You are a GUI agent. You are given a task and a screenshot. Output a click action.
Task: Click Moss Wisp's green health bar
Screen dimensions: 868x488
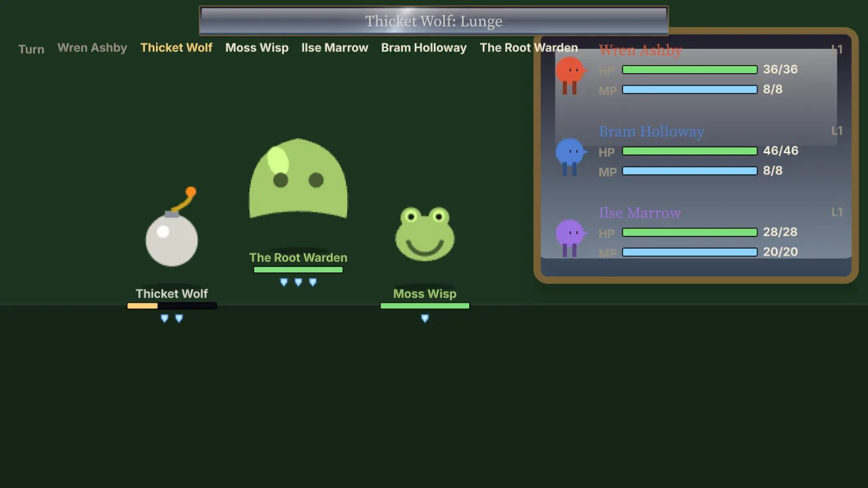(425, 306)
